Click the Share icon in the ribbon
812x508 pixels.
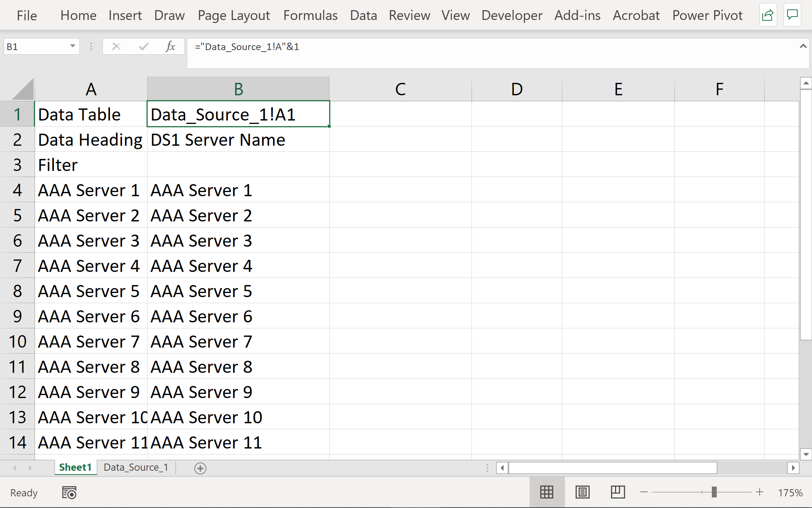[x=768, y=15]
